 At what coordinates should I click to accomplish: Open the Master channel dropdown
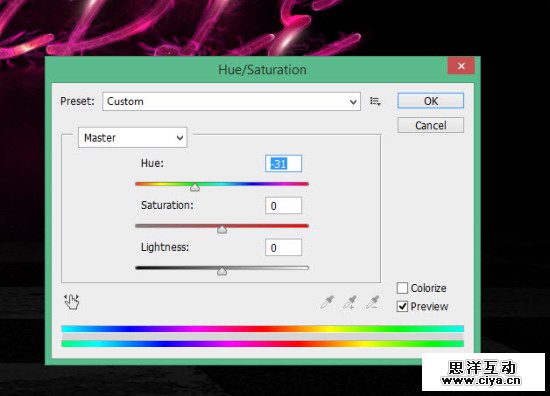pos(133,137)
